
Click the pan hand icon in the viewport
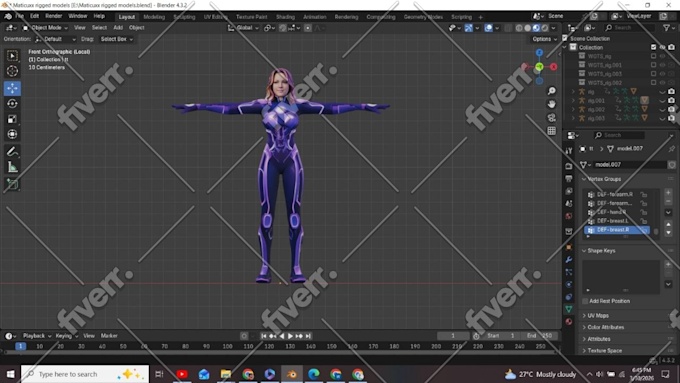[x=551, y=104]
